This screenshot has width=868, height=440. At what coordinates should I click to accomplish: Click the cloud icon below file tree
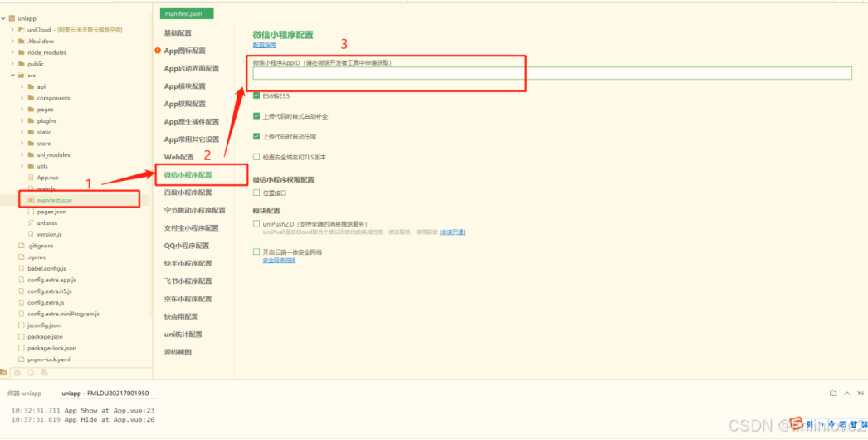[44, 373]
